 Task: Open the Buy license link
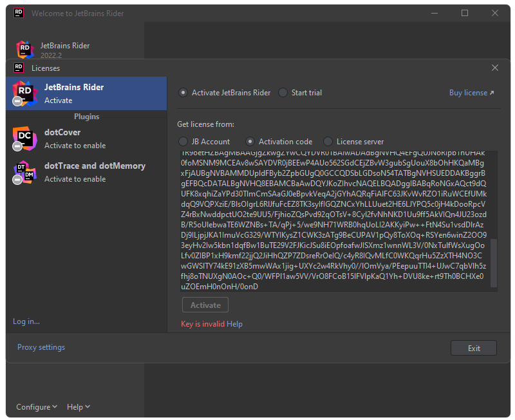point(471,93)
